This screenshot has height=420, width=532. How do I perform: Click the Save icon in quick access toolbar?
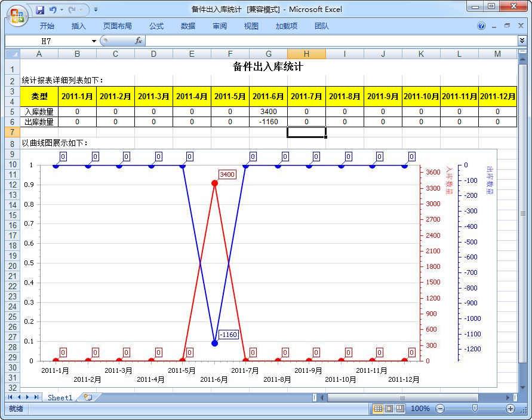[x=40, y=10]
